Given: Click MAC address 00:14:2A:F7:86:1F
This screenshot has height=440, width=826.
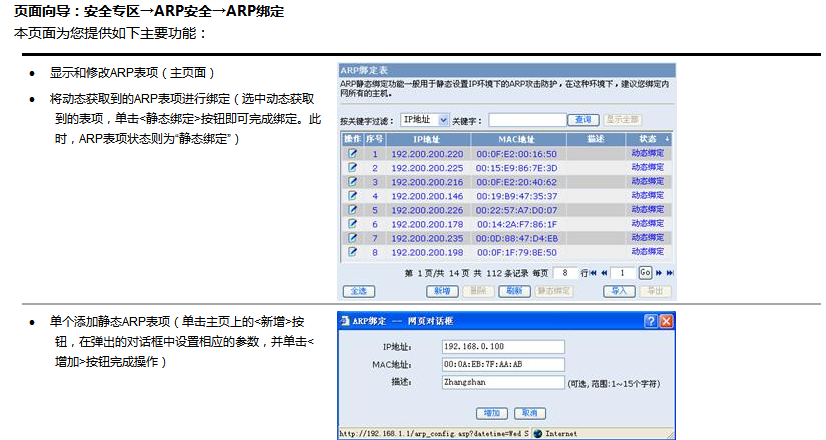Looking at the screenshot, I should pos(517,224).
